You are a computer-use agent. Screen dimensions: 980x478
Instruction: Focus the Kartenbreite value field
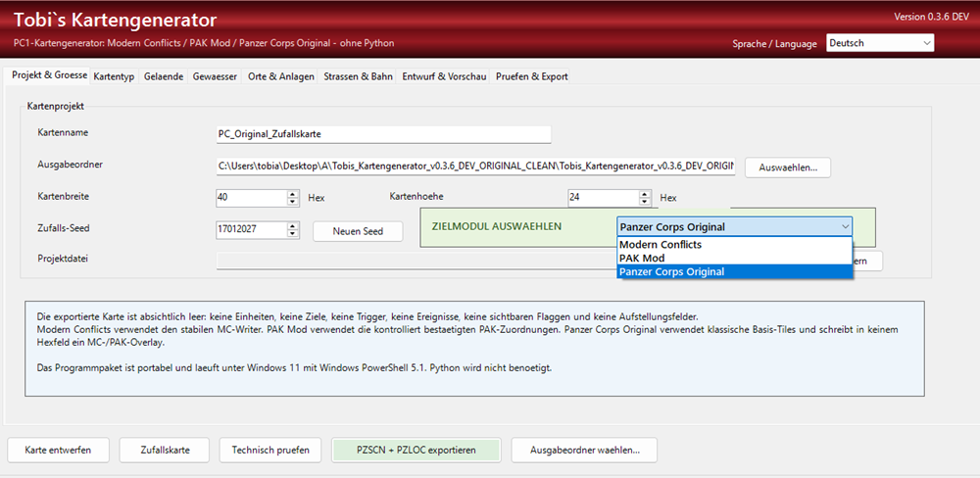pyautogui.click(x=251, y=198)
